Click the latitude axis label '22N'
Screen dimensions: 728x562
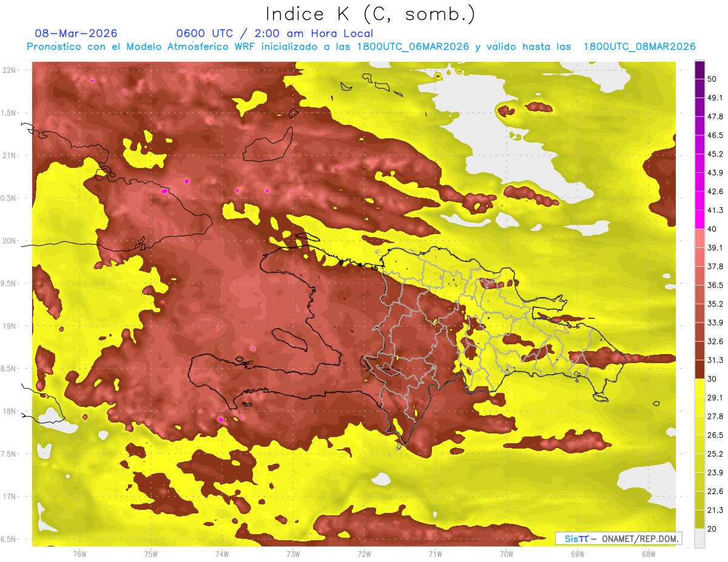[x=10, y=70]
